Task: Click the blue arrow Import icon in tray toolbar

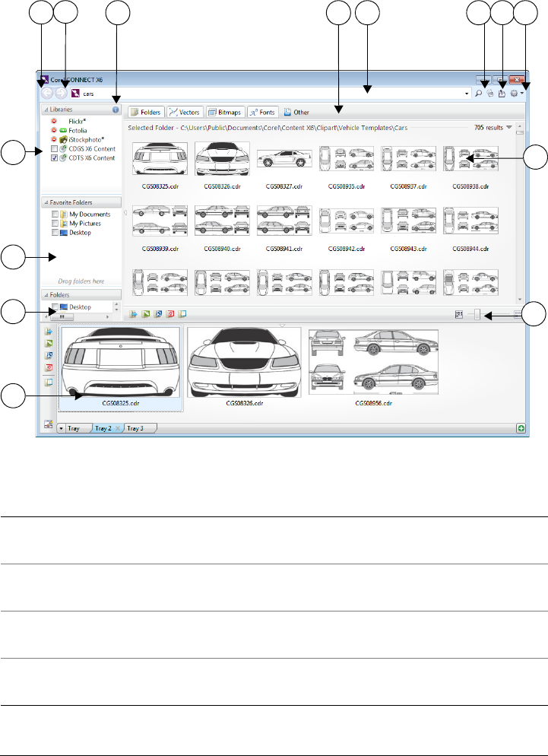Action: click(49, 332)
